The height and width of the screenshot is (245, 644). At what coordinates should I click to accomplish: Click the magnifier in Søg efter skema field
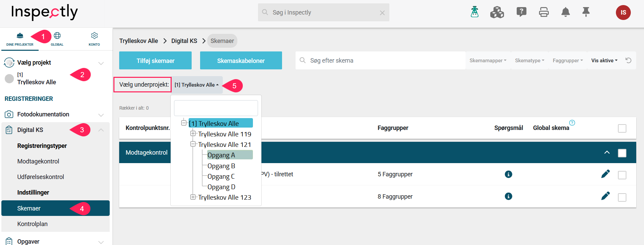coord(303,60)
